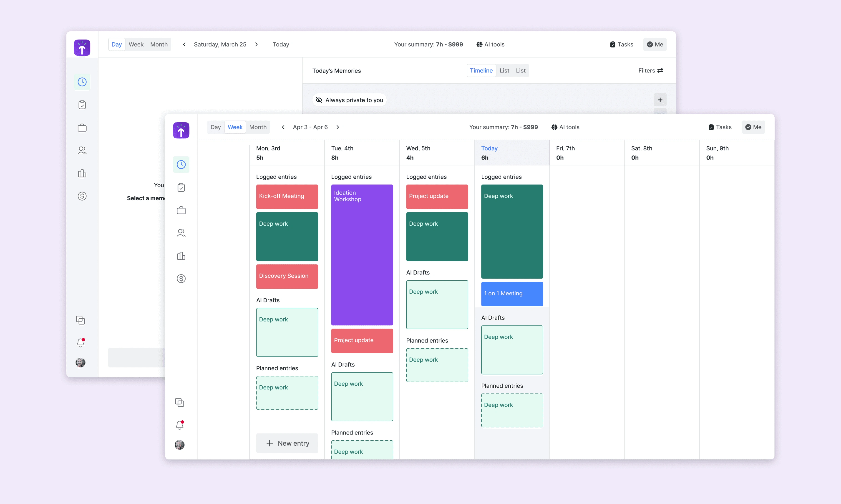This screenshot has width=841, height=504.
Task: Open Tasks in the front window header
Action: (x=720, y=127)
